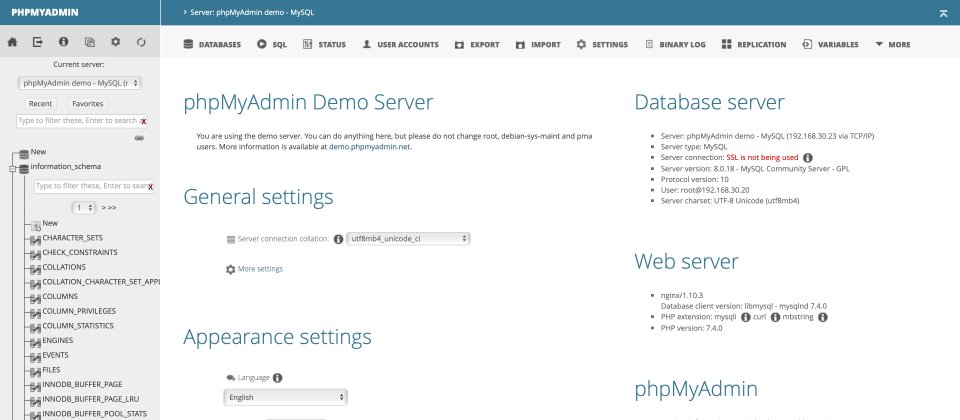The image size is (960, 420).
Task: Open the Language dropdown showing English
Action: click(285, 397)
